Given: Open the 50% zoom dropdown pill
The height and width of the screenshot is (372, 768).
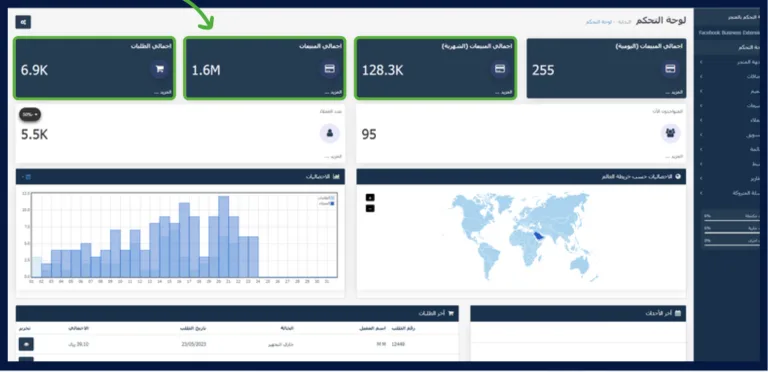Looking at the screenshot, I should (30, 115).
